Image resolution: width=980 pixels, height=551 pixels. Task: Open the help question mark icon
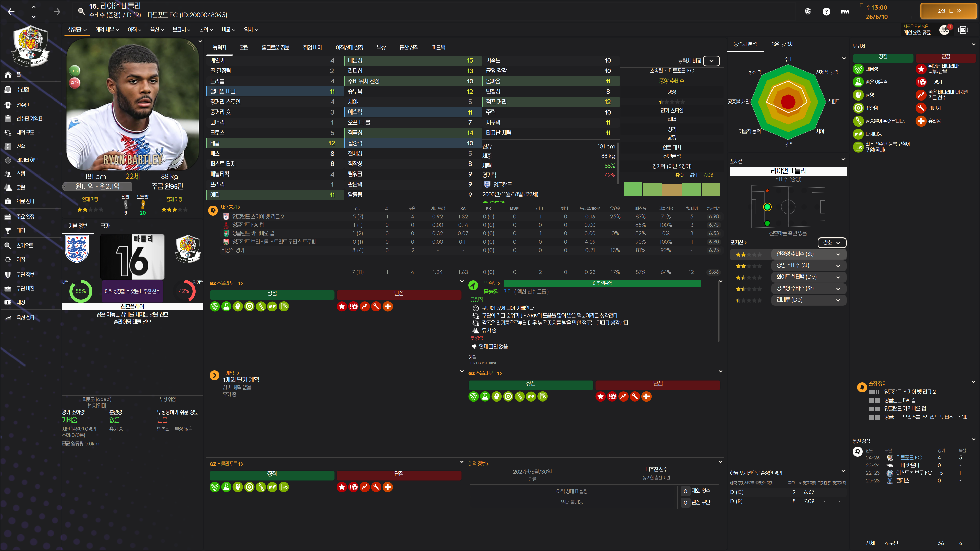[x=826, y=11]
